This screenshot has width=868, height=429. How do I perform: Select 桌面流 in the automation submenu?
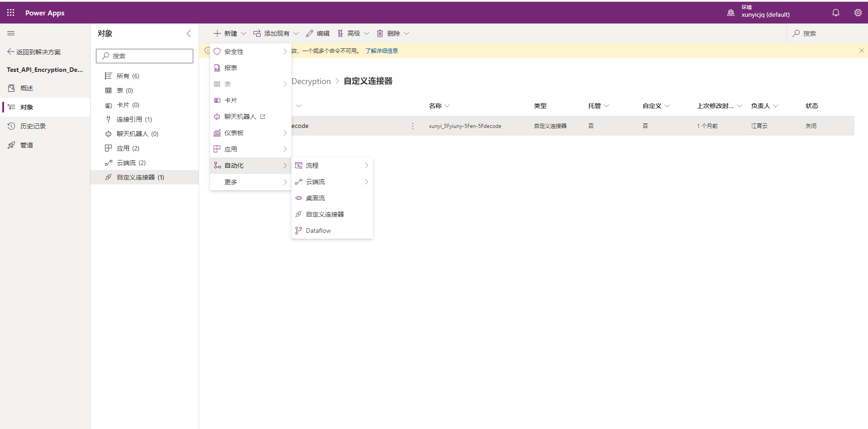coord(315,198)
